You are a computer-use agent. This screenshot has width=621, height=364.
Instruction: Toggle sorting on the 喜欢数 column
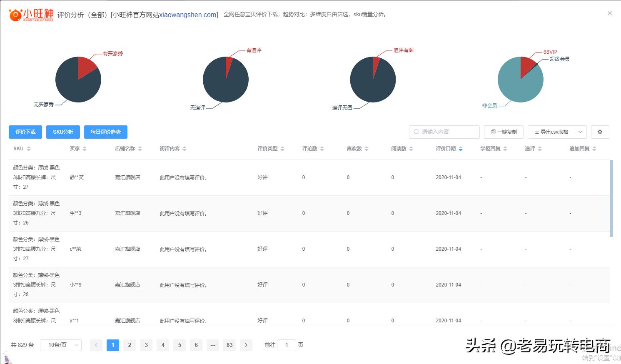click(366, 148)
